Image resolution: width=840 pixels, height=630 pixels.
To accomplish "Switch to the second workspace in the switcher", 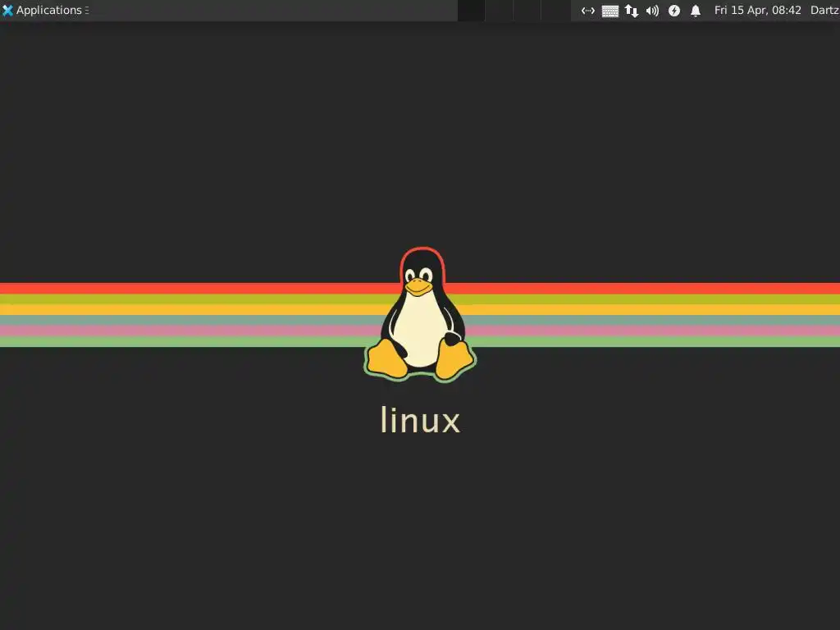I will (500, 10).
